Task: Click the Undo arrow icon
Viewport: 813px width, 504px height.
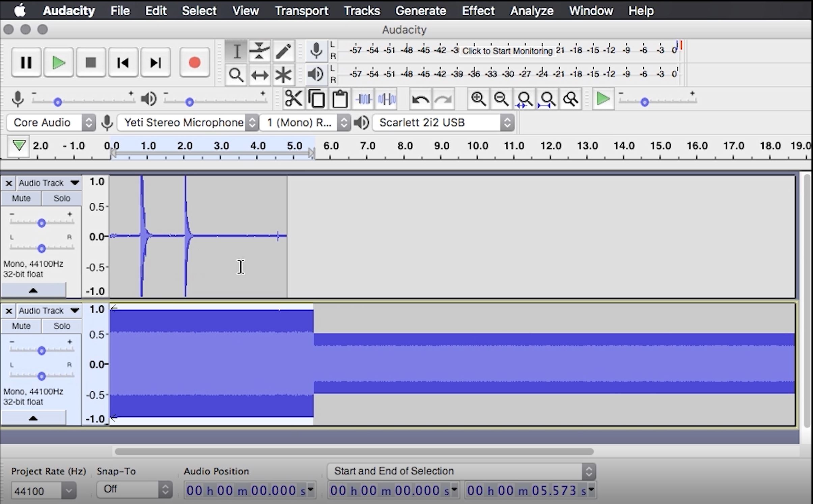Action: pos(420,99)
